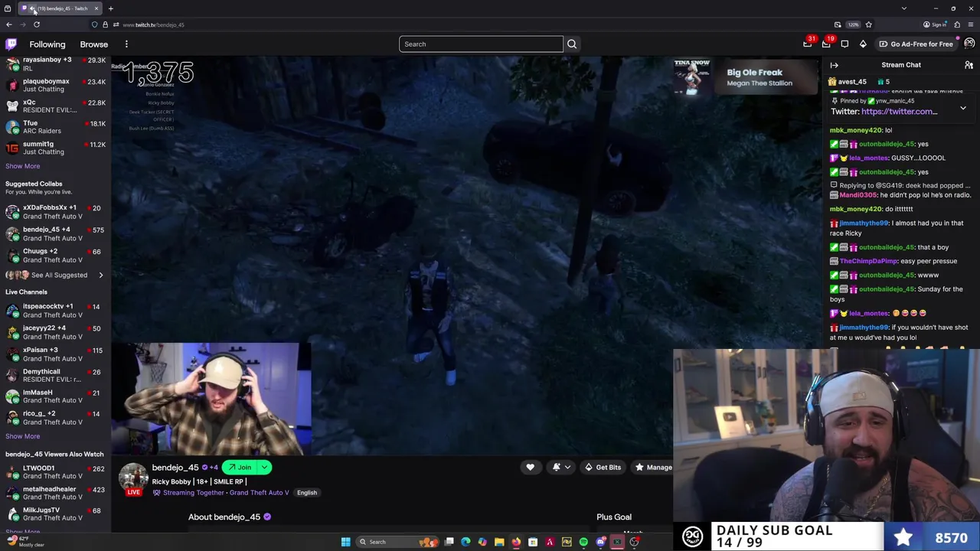Click the Twitch search field
The height and width of the screenshot is (551, 980).
click(x=481, y=44)
